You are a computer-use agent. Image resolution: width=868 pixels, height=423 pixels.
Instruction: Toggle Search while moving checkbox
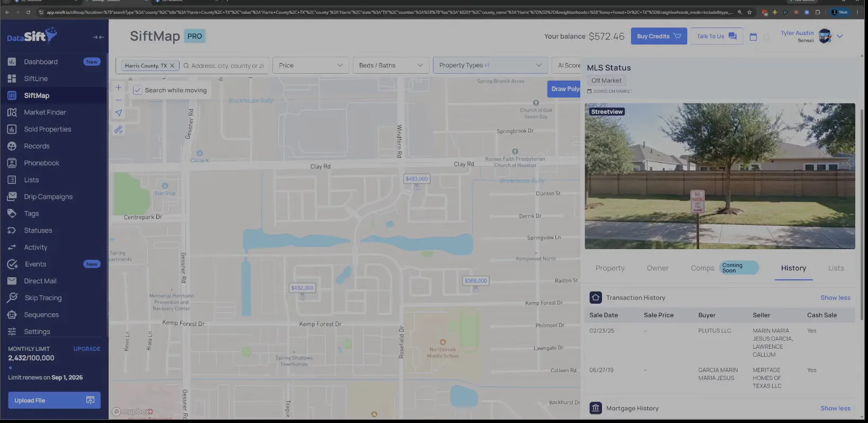137,90
